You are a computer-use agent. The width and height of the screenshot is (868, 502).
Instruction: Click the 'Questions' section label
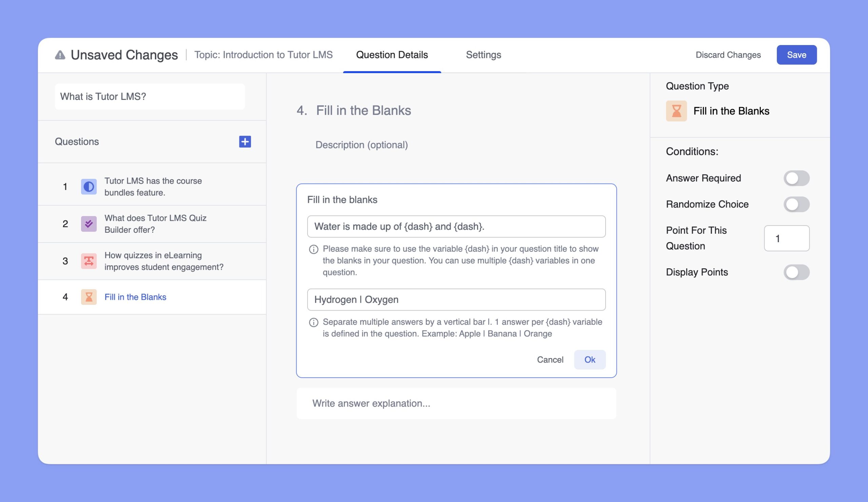pyautogui.click(x=77, y=142)
